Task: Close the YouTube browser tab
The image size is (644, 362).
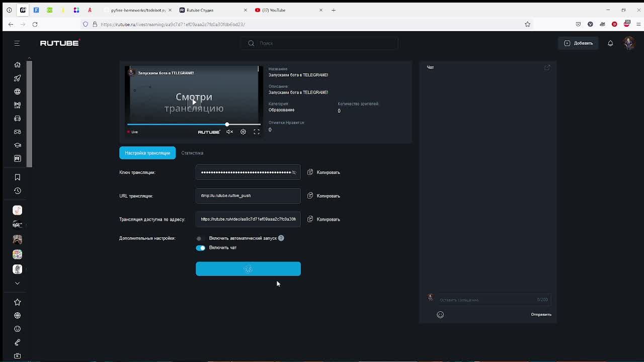Action: pyautogui.click(x=320, y=10)
